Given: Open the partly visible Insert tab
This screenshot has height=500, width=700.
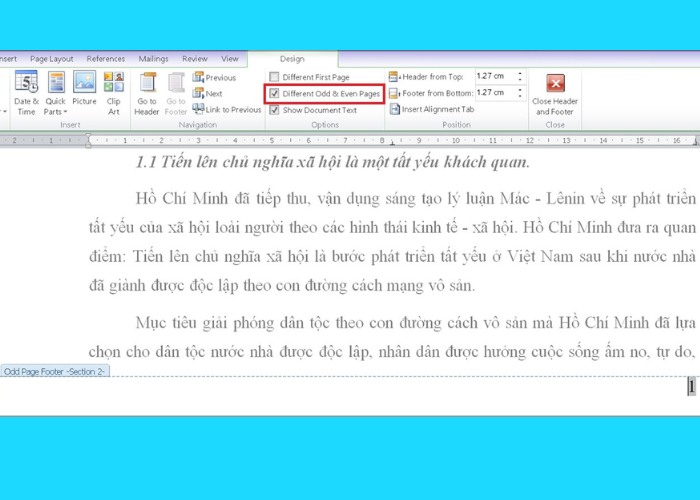Looking at the screenshot, I should (8, 58).
